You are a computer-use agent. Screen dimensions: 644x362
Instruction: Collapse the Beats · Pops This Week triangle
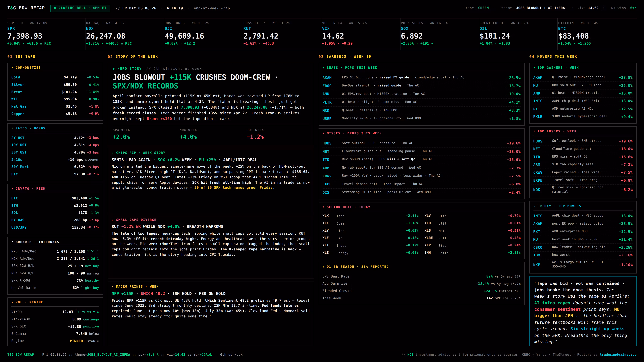323,68
